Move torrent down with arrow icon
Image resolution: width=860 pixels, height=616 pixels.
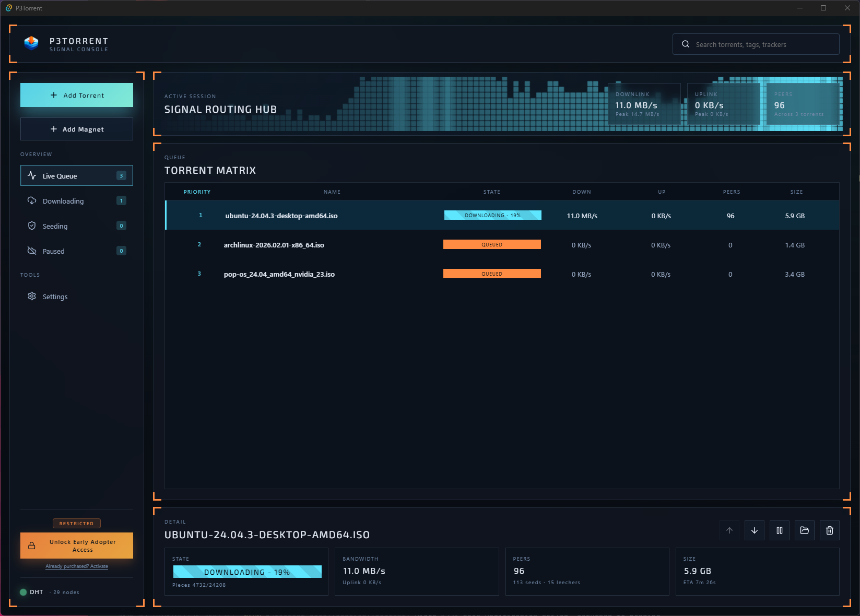754,530
